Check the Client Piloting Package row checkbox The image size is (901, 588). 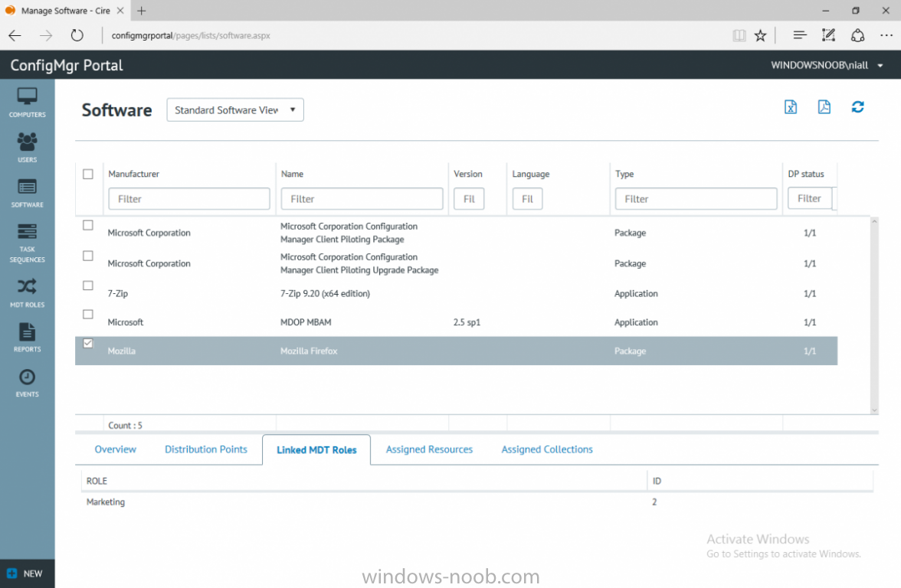(88, 225)
